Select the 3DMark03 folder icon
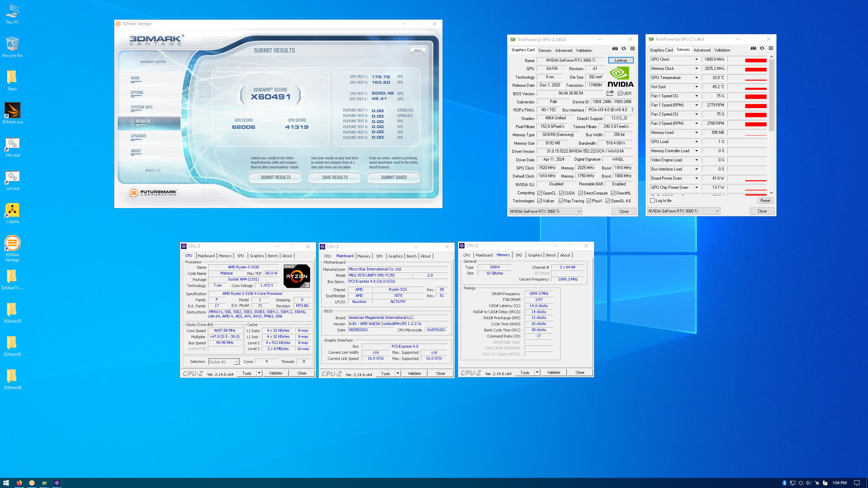 12,313
